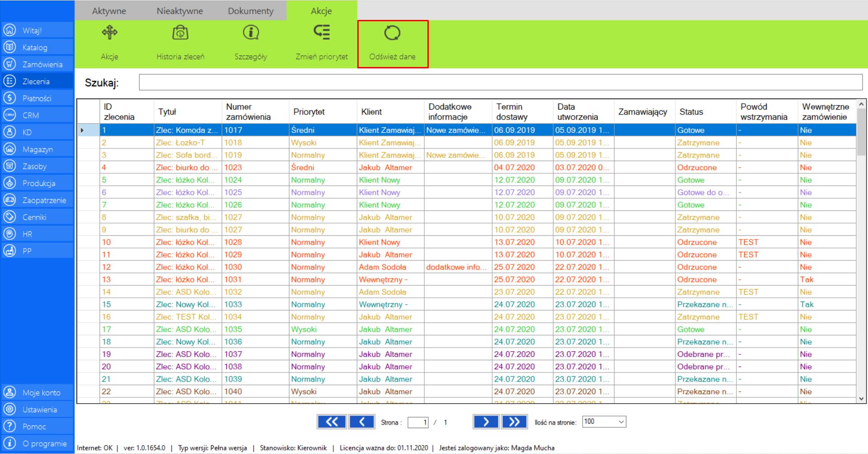This screenshot has height=454, width=868.
Task: Sort by Status column header
Action: click(x=706, y=112)
